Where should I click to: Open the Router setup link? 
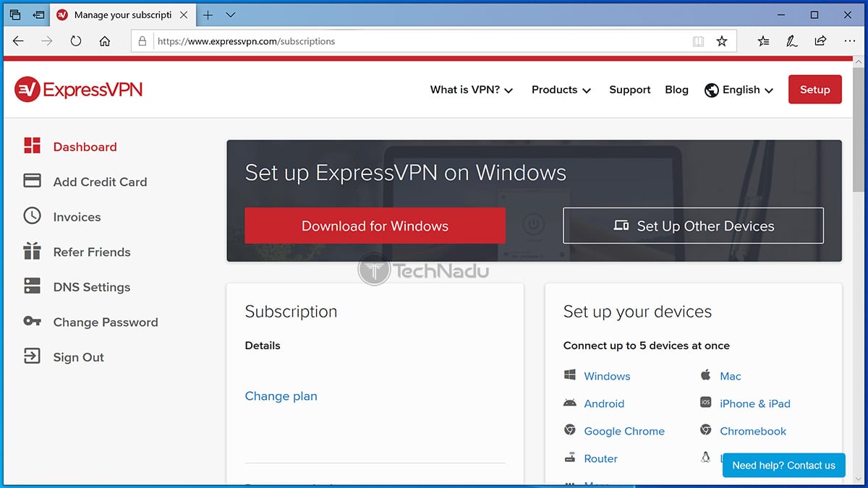pyautogui.click(x=601, y=458)
